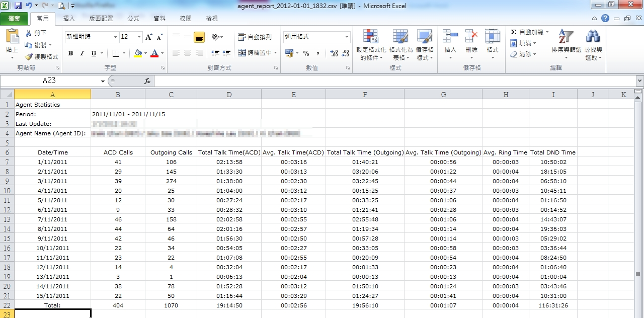Switch to the Review (校閱) tab
The width and height of the screenshot is (644, 318).
(x=186, y=19)
